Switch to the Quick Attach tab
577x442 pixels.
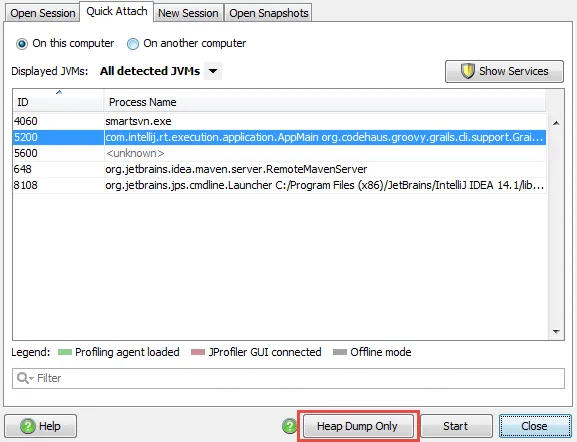point(117,12)
